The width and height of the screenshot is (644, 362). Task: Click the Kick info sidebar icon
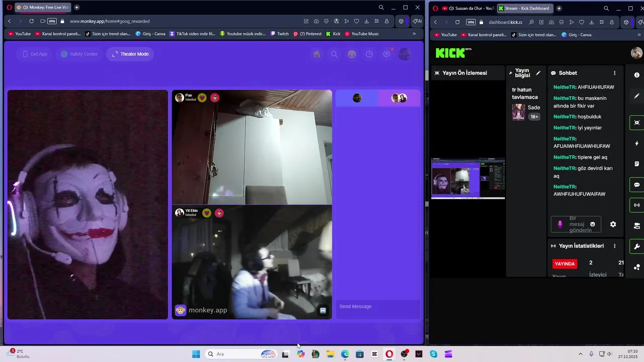tap(636, 75)
